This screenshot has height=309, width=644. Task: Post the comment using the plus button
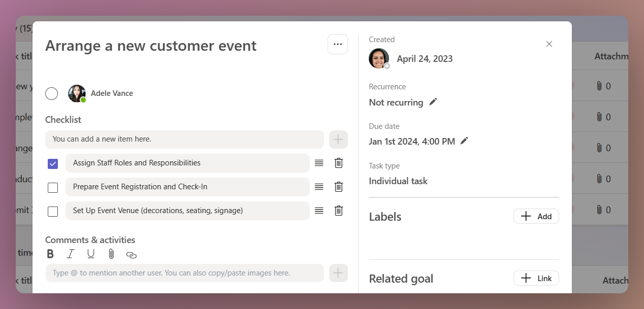[338, 272]
